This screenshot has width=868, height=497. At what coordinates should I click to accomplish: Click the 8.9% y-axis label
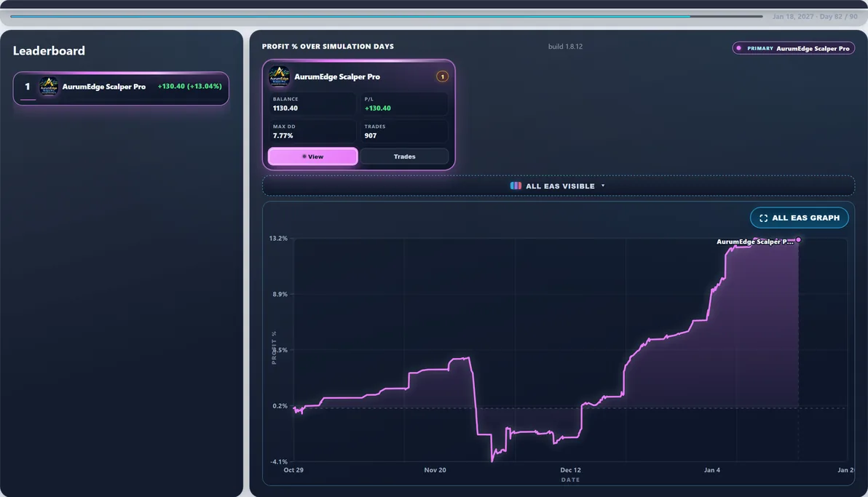280,295
